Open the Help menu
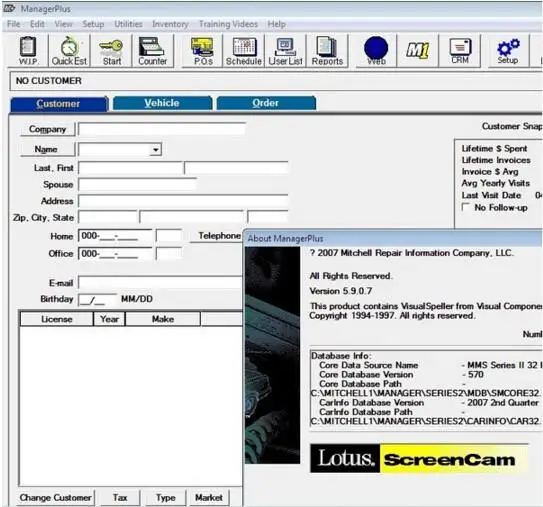The height and width of the screenshot is (507, 543). pos(276,24)
